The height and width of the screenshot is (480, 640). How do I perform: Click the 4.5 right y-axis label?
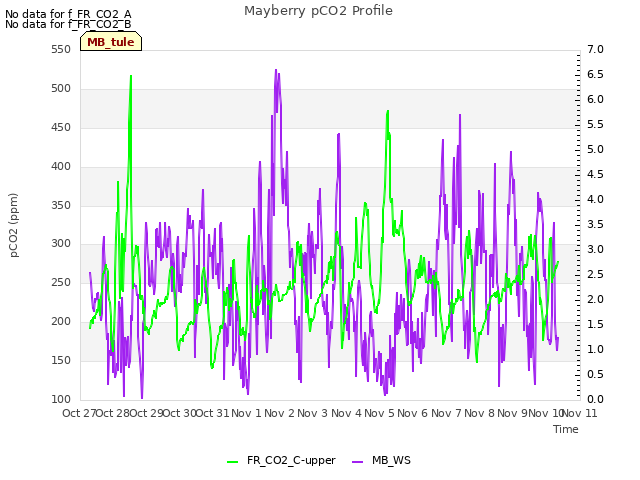(x=595, y=175)
